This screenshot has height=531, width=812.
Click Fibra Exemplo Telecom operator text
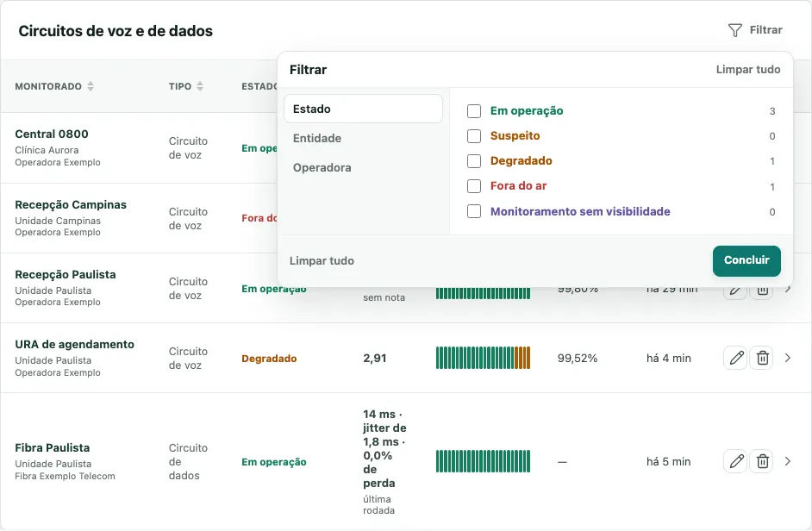[x=65, y=476]
